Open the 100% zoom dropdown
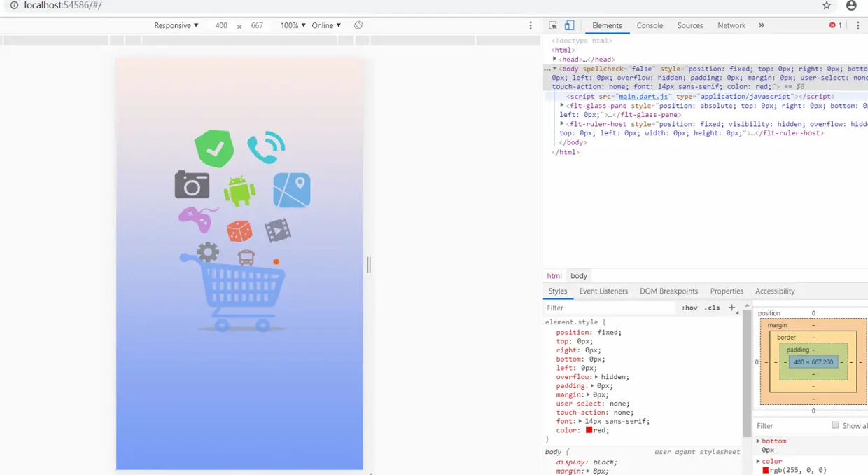This screenshot has width=868, height=475. point(293,25)
